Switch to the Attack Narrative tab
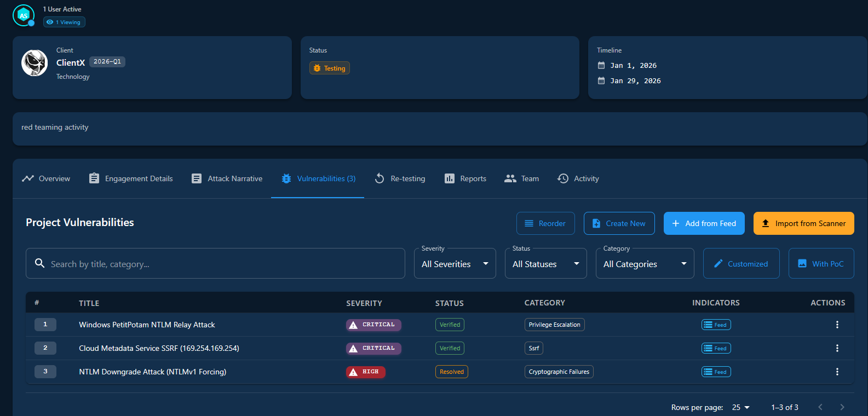The height and width of the screenshot is (416, 868). [227, 178]
